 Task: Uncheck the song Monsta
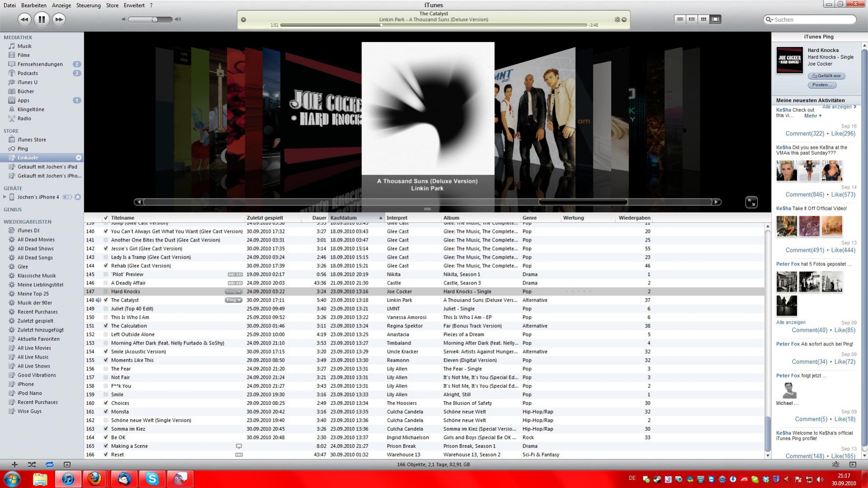[106, 412]
